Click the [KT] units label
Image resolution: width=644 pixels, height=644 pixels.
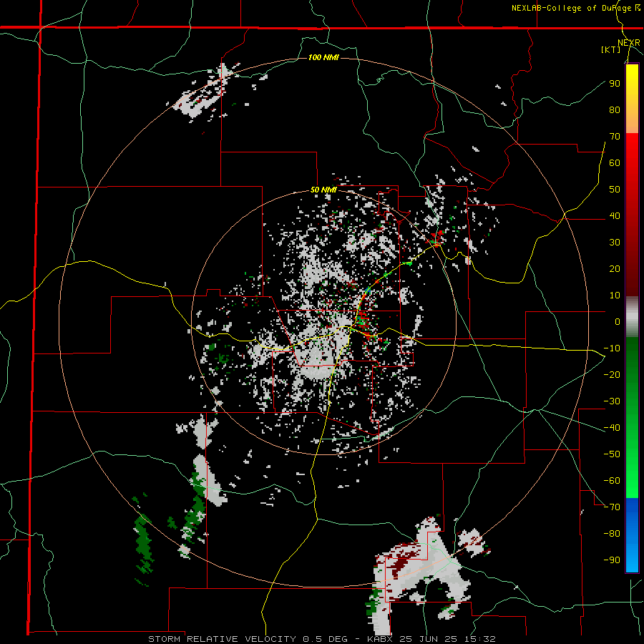[611, 49]
